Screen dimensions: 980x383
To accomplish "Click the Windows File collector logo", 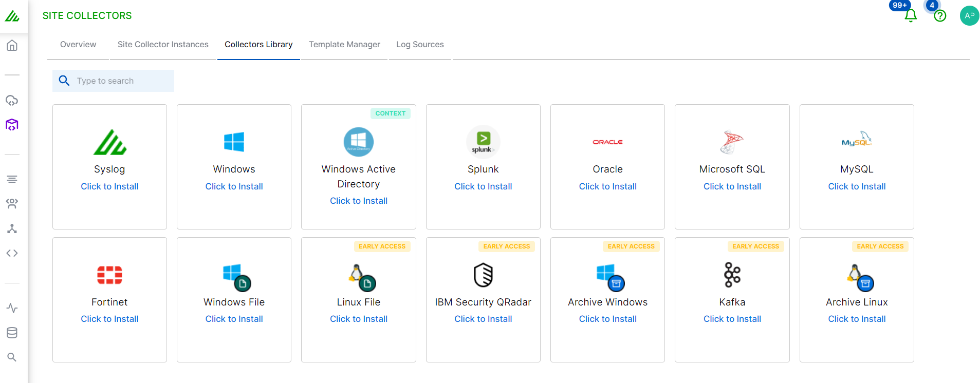I will point(236,277).
